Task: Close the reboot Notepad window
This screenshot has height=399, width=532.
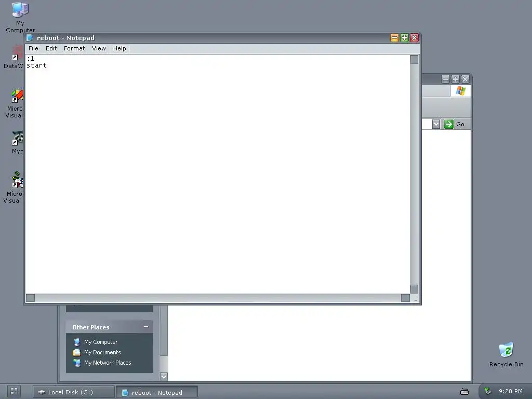Action: pyautogui.click(x=414, y=37)
